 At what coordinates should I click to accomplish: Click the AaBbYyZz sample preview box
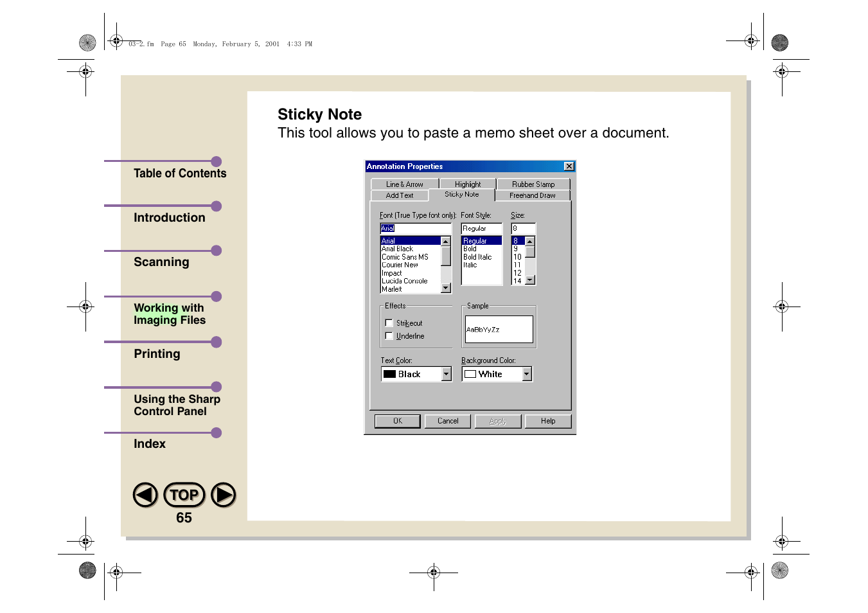coord(499,329)
